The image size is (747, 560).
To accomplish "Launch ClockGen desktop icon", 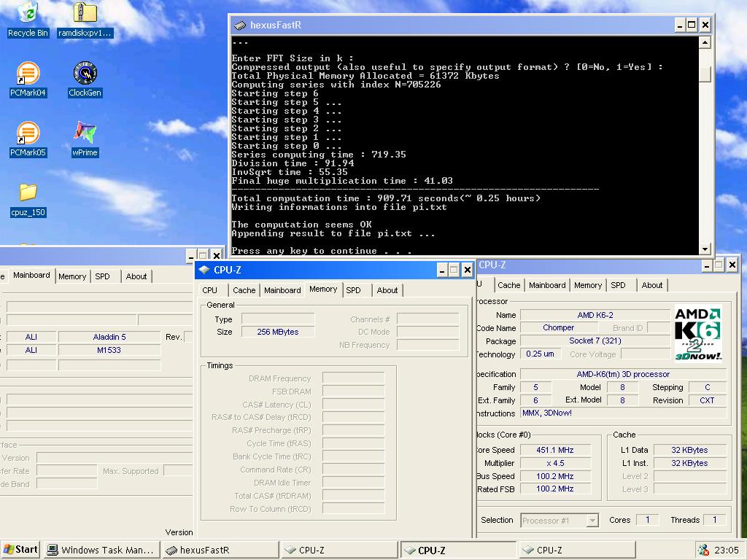I will (85, 79).
